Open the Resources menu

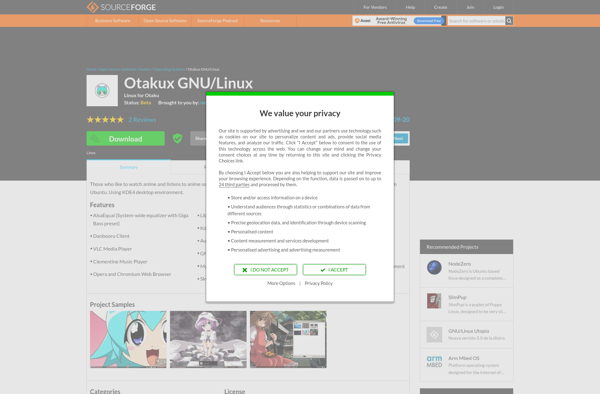270,21
